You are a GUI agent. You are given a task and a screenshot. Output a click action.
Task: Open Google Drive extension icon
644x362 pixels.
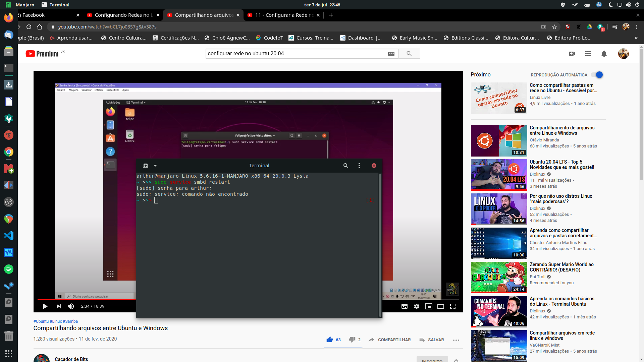pyautogui.click(x=589, y=27)
